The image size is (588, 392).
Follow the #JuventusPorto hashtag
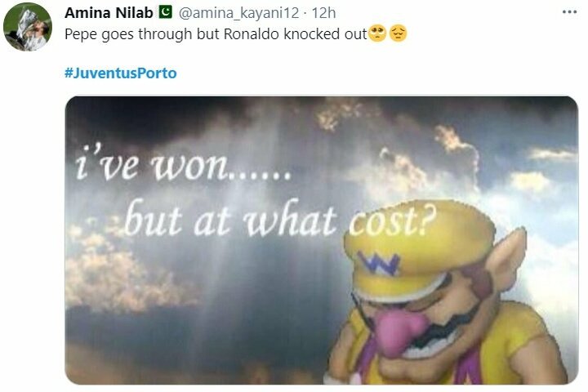coord(120,73)
